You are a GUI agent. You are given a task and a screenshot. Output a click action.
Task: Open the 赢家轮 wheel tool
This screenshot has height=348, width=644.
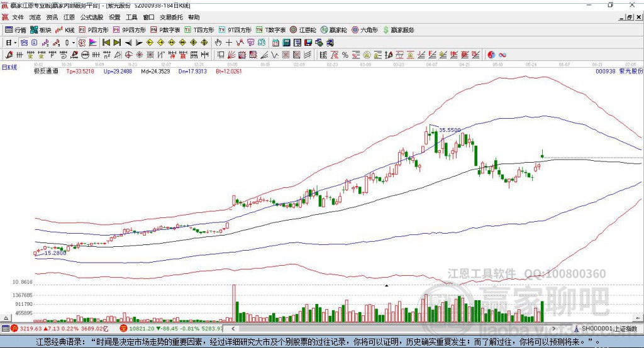[x=334, y=30]
